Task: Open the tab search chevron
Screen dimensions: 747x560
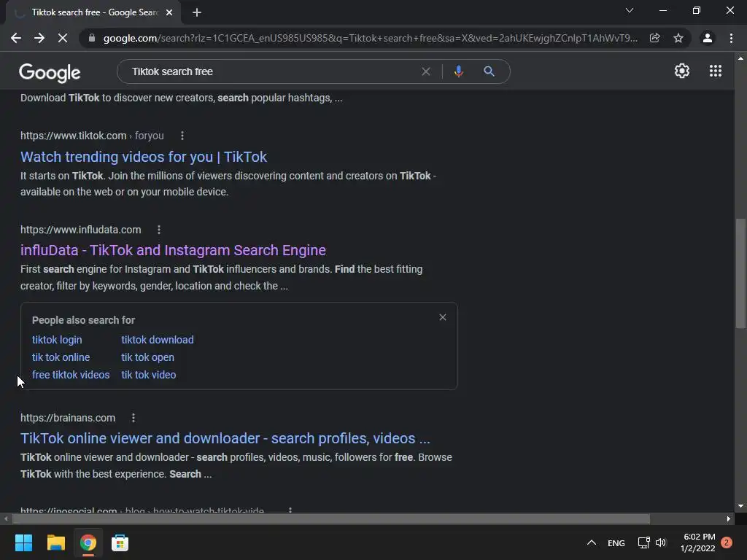Action: [630, 10]
